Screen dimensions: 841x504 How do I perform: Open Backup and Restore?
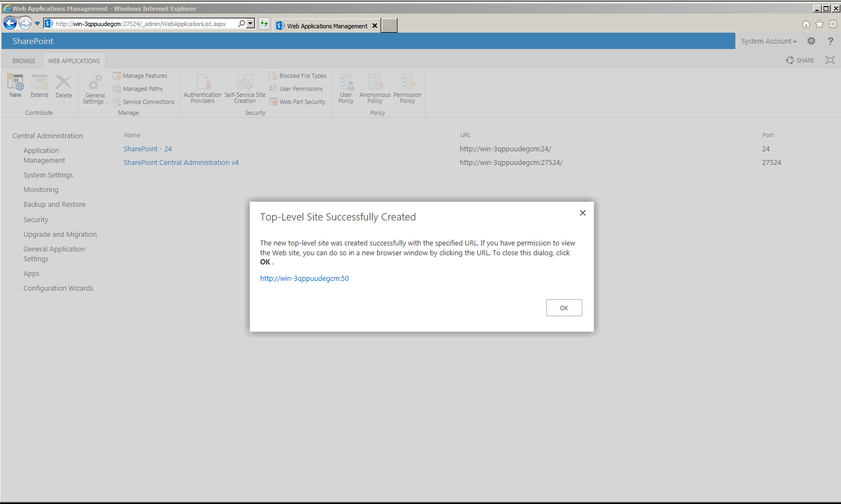[x=54, y=204]
